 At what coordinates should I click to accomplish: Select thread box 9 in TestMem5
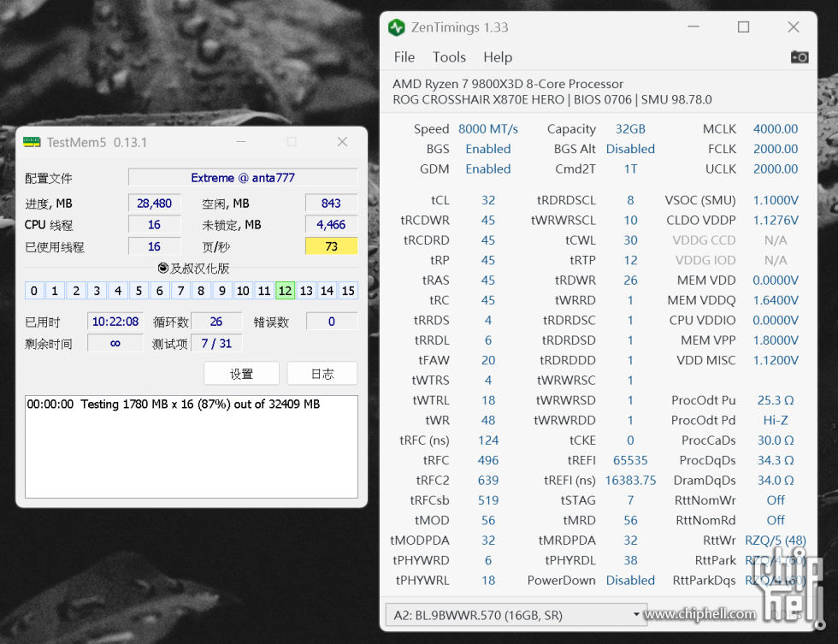point(222,291)
